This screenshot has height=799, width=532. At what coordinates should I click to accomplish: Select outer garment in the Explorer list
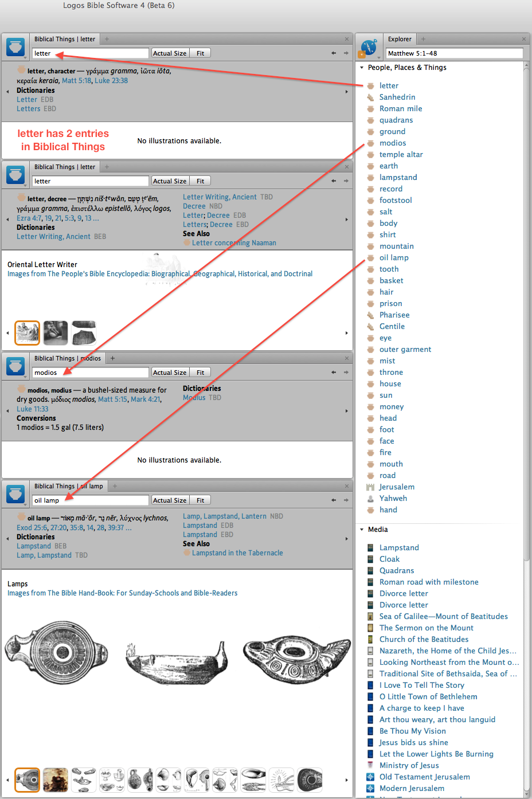(x=405, y=350)
